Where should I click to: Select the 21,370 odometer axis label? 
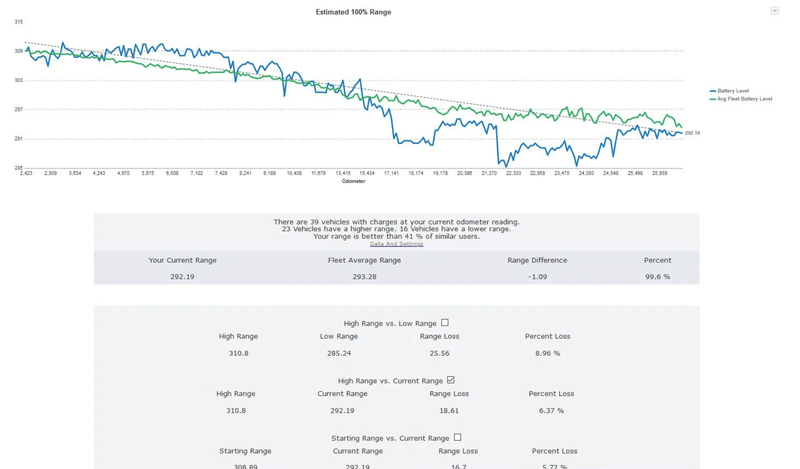click(x=488, y=173)
